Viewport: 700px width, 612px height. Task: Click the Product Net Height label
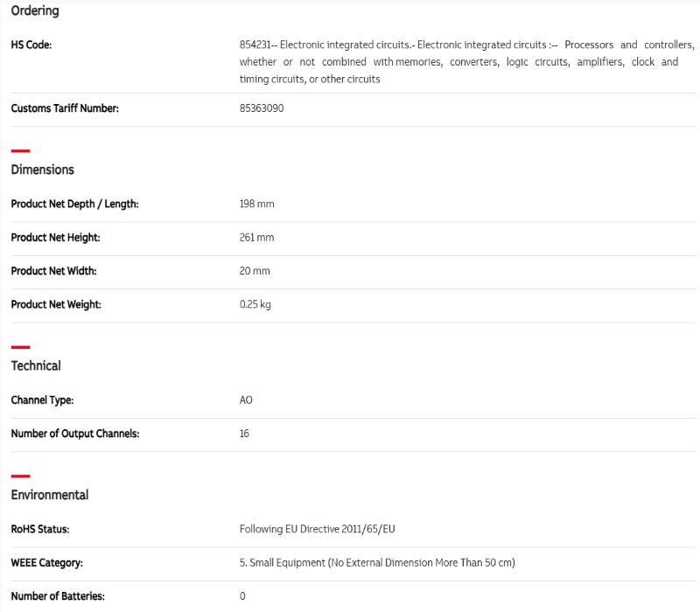pyautogui.click(x=55, y=237)
